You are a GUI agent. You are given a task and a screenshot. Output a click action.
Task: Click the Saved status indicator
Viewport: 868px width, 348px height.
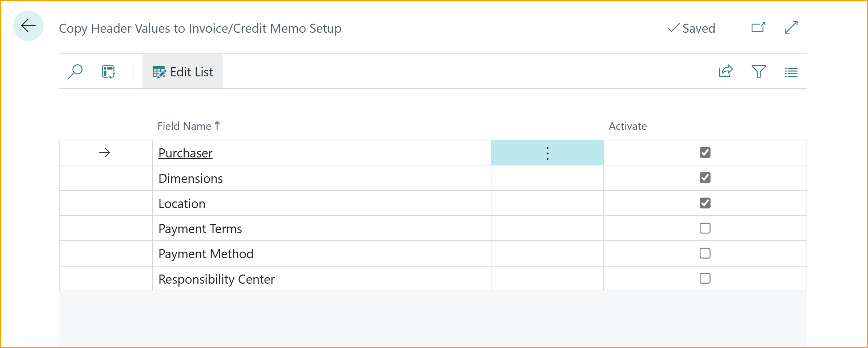[691, 28]
